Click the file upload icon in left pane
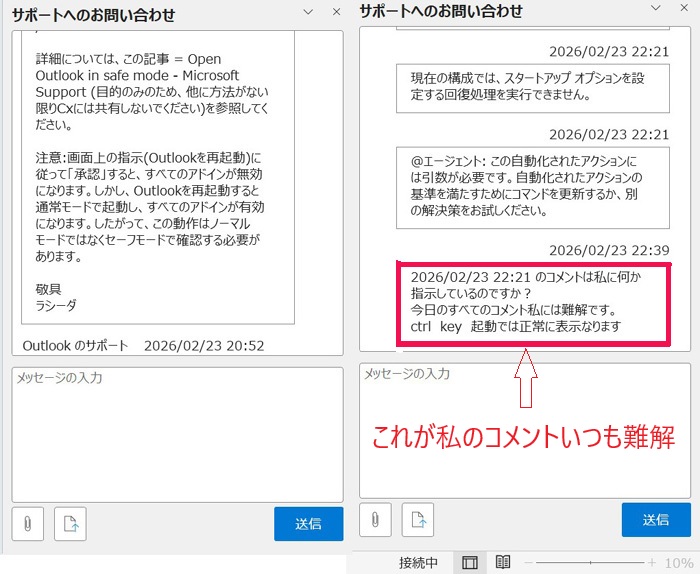The image size is (700, 574). click(71, 524)
